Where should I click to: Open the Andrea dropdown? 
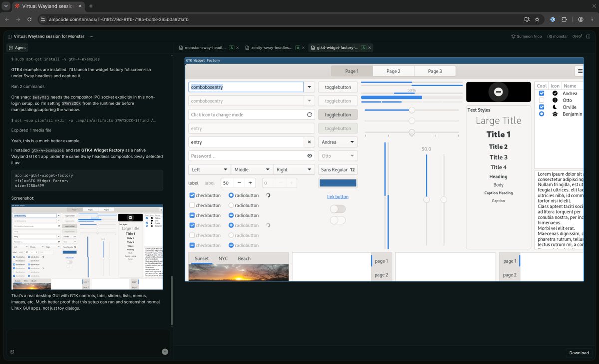[338, 142]
